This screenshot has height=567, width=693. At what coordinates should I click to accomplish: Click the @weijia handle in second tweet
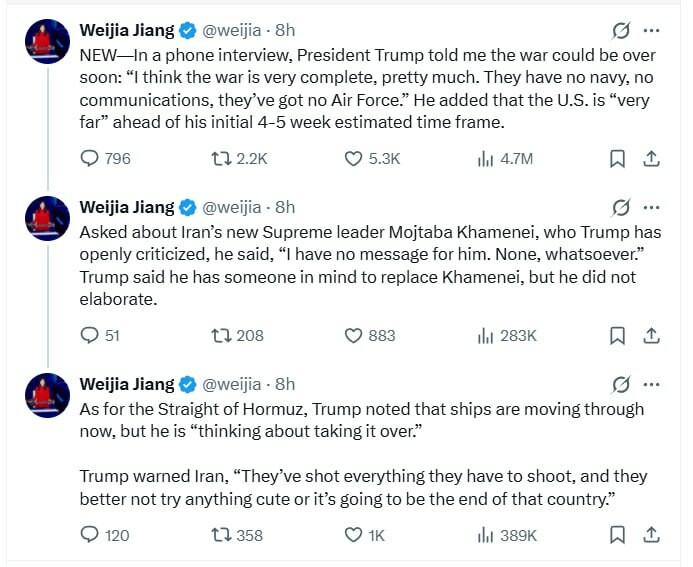234,207
